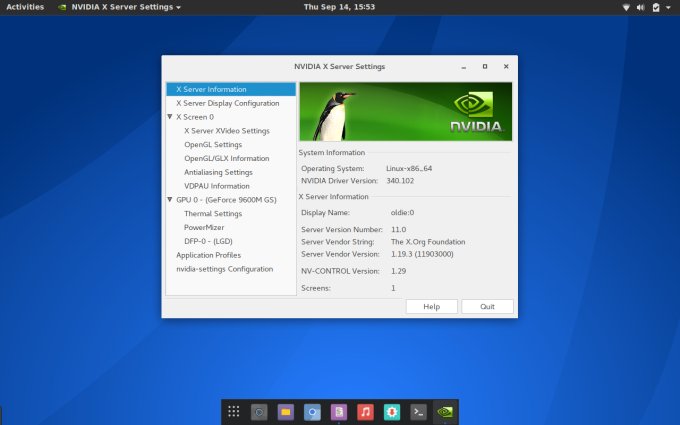Screen dimensions: 680x425
Task: Click the Help button
Action: click(x=432, y=307)
